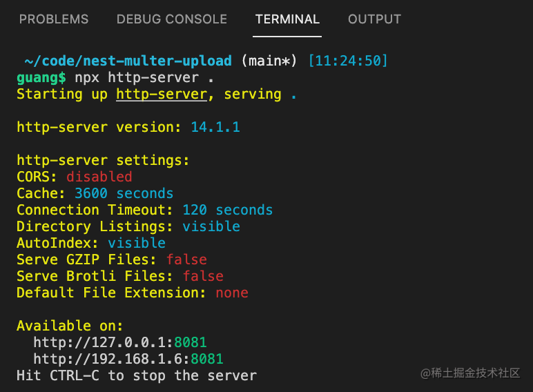
Task: Click the Cache 3600 seconds value
Action: 124,193
